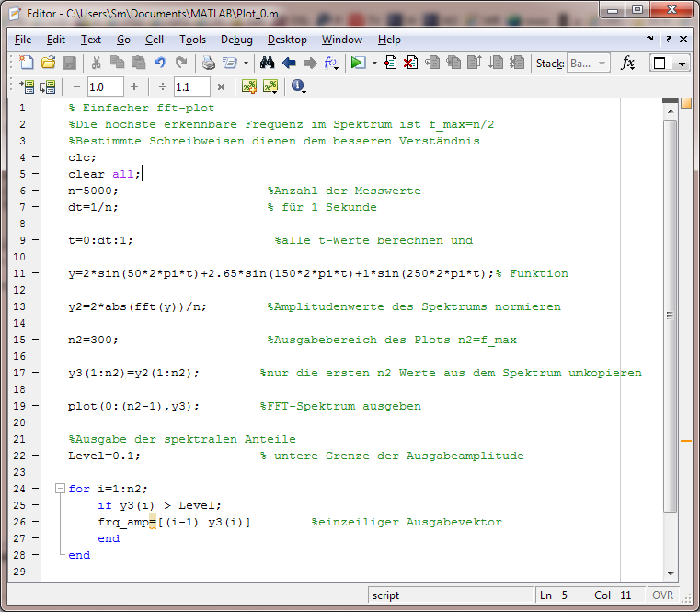
Task: Click the 'Ln 5' status bar entry
Action: click(554, 595)
